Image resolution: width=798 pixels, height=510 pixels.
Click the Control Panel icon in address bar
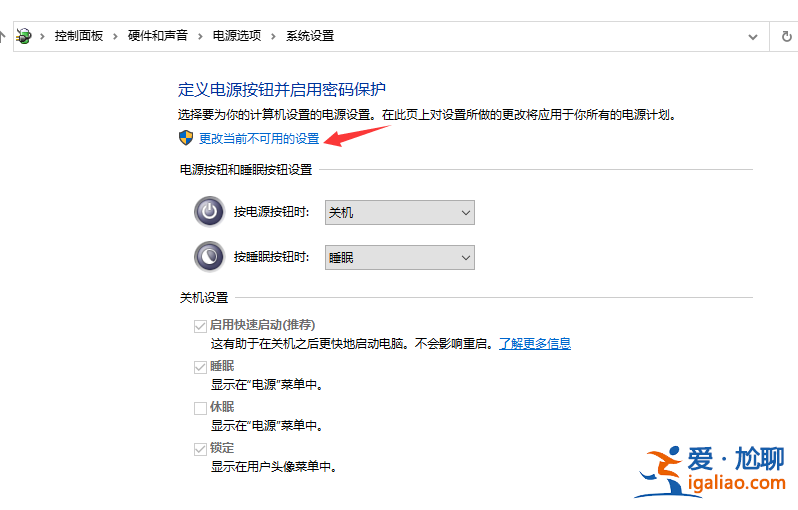(23, 36)
